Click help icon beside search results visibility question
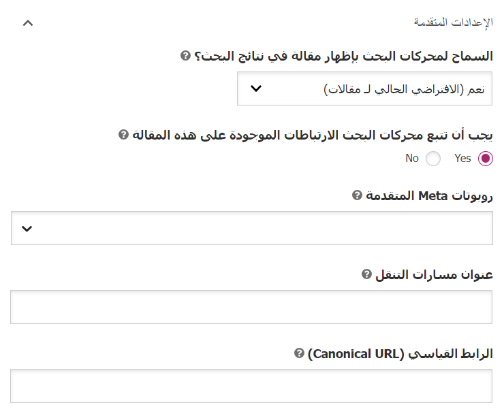 point(185,56)
